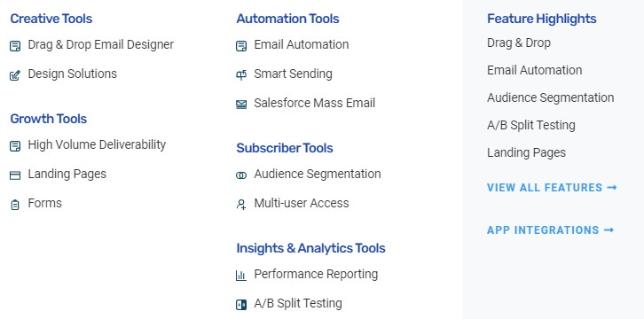Click the High Volume Deliverability icon
The image size is (644, 319).
coord(15,146)
